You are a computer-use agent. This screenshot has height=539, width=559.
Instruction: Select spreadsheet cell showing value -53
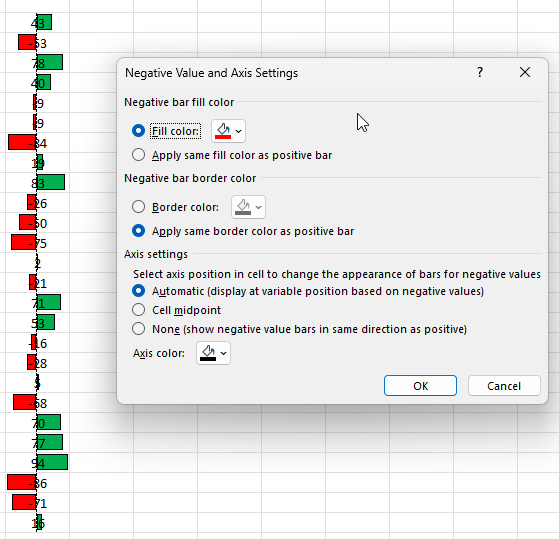click(x=37, y=42)
